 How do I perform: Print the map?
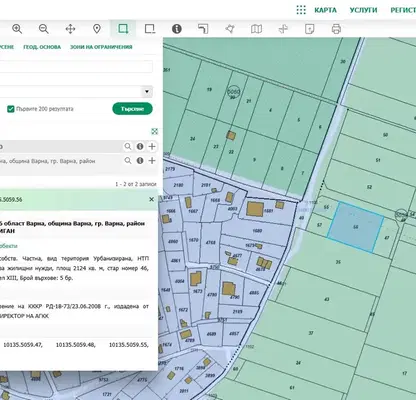click(x=336, y=29)
